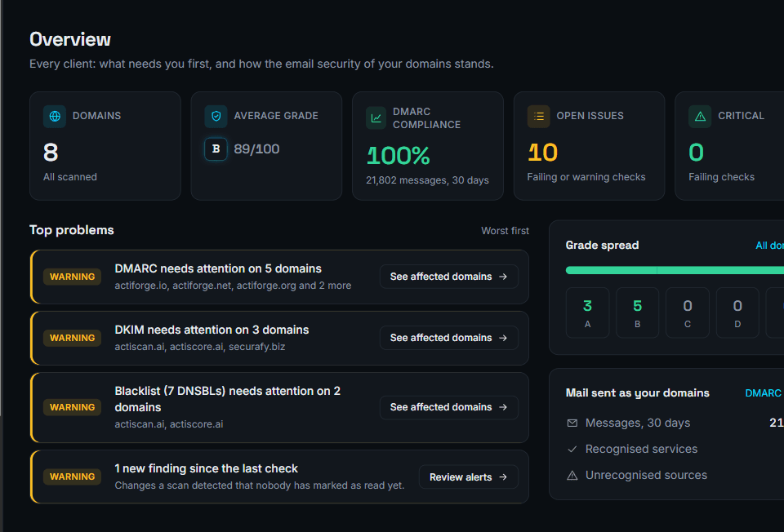The width and height of the screenshot is (784, 532).
Task: Click the WARNING badge on the DMARC row
Action: 72,277
